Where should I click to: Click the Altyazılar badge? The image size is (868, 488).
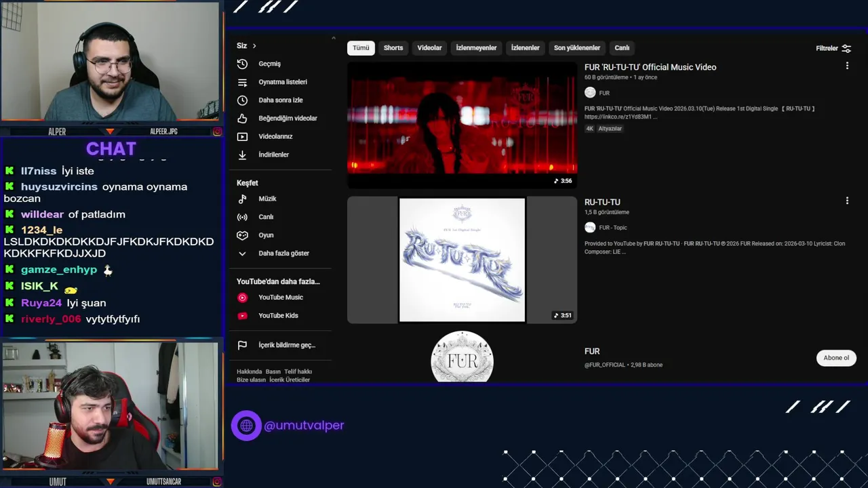click(610, 129)
